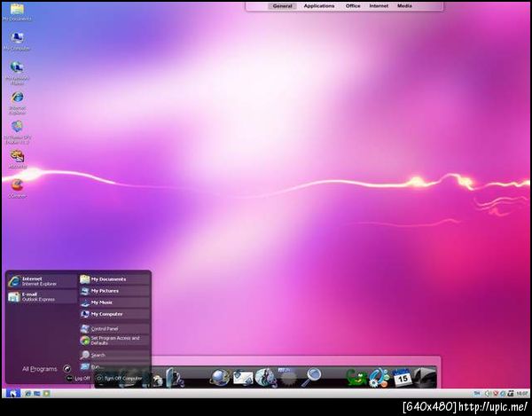Viewport: 532px width, 416px height.
Task: Open Search in the Start menu
Action: coord(114,355)
